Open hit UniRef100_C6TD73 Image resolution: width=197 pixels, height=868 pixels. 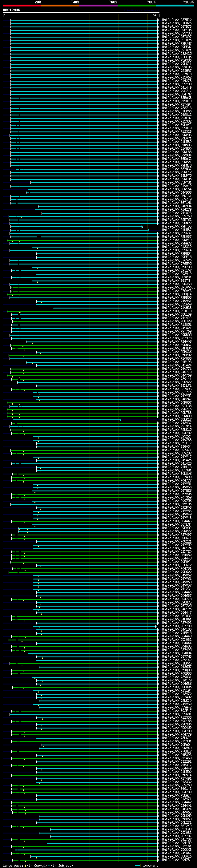pos(177,26)
